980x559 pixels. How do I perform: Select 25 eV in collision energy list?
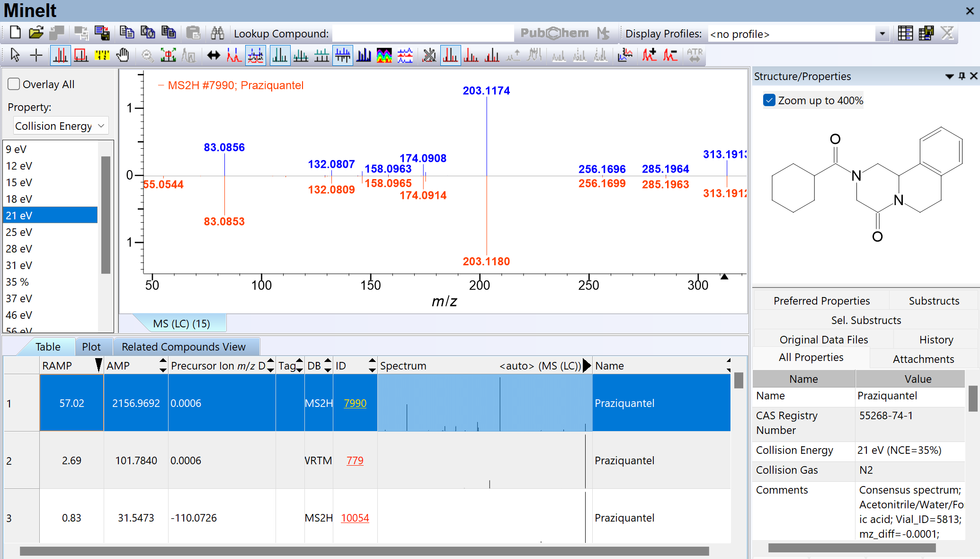pyautogui.click(x=19, y=232)
